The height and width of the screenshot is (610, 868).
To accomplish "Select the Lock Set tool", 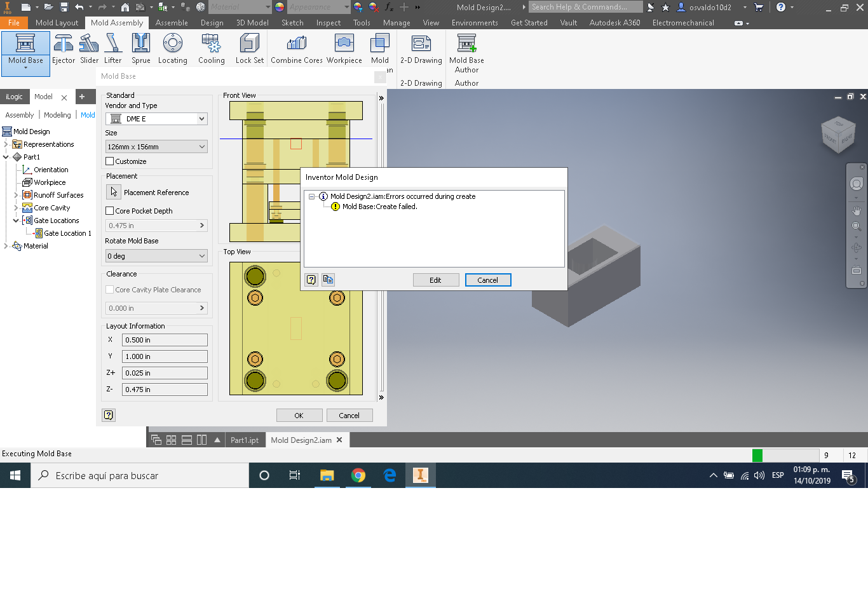I will 249,49.
